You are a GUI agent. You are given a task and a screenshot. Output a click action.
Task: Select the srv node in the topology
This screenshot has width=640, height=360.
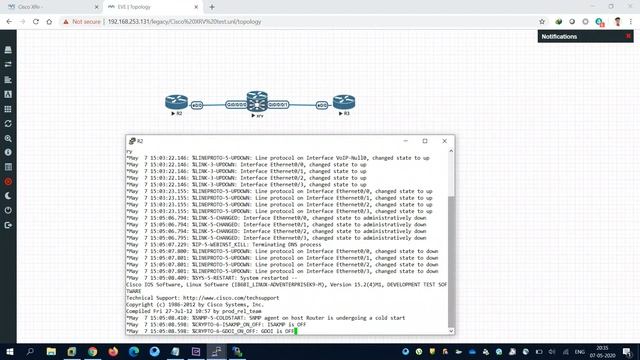click(x=257, y=102)
